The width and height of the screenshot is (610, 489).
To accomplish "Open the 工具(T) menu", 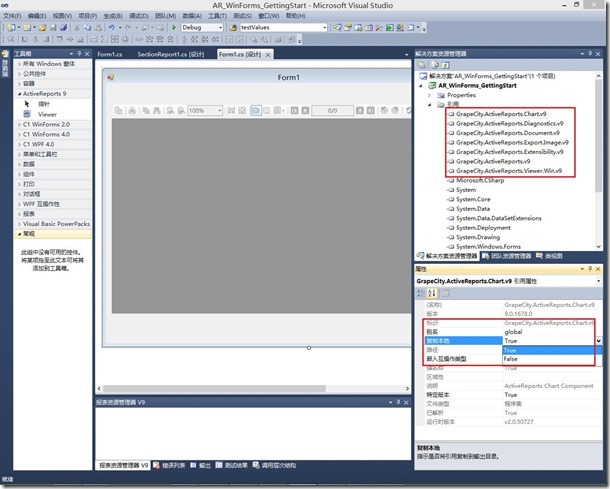I will [x=217, y=16].
